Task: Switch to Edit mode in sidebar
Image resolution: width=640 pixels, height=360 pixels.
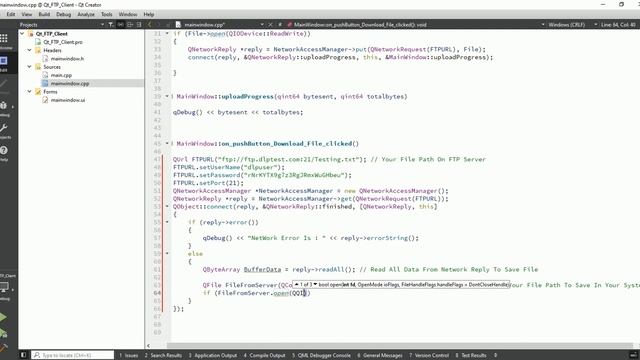Action: 4,61
